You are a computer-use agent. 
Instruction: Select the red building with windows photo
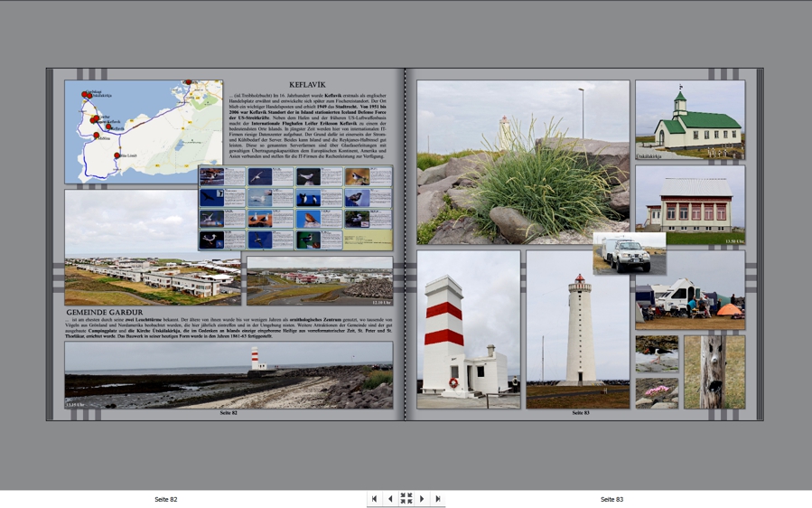click(x=690, y=206)
